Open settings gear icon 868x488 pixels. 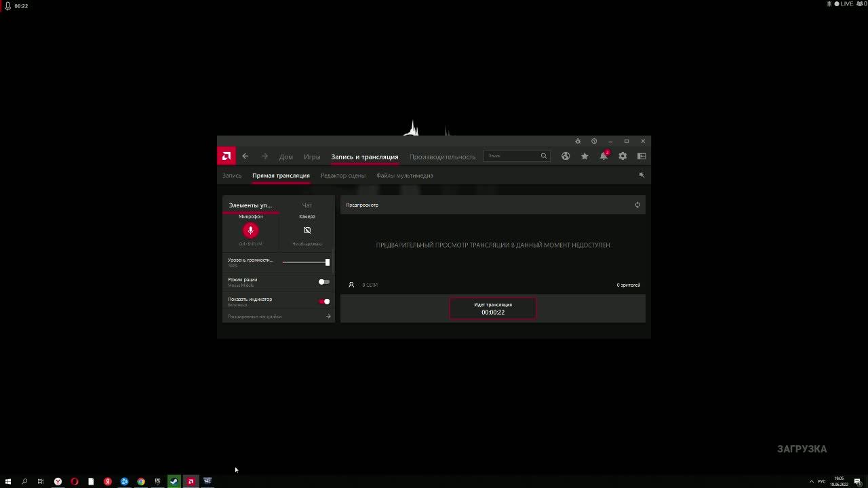(x=623, y=156)
